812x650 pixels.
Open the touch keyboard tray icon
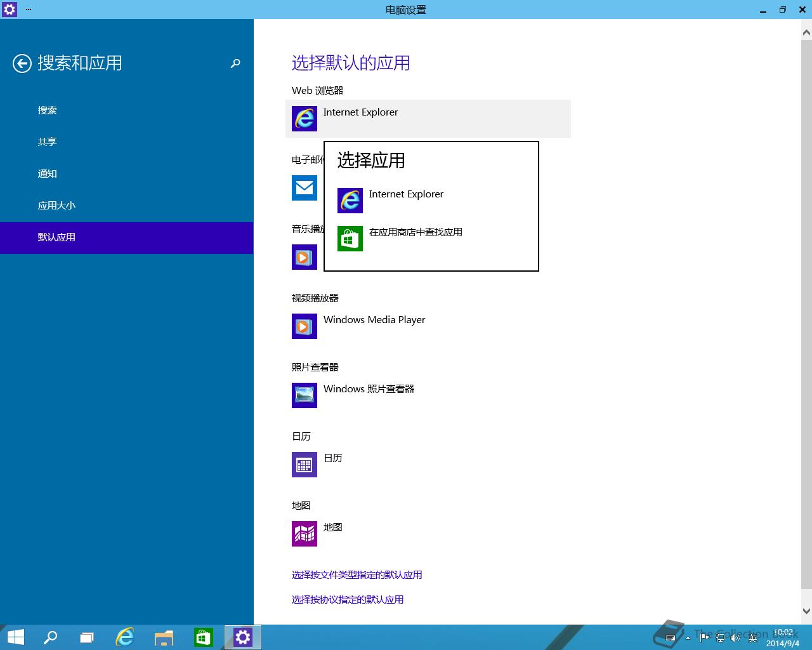(670, 638)
